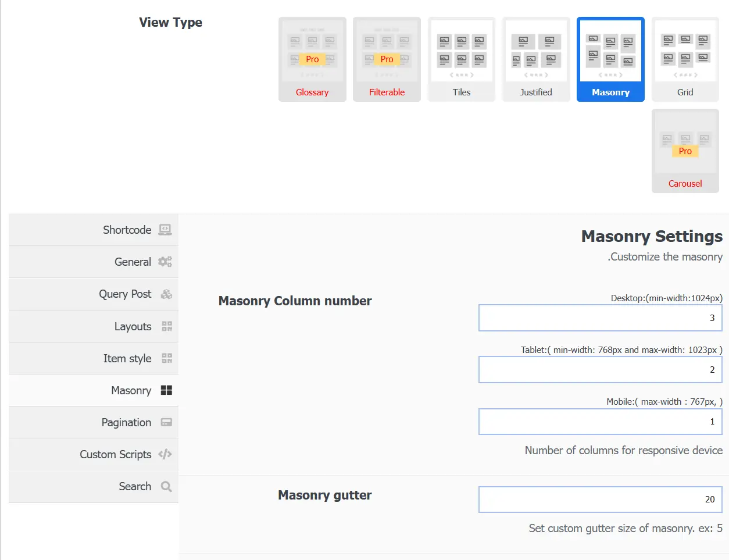Click the 'Masonry Settings' heading
The height and width of the screenshot is (560, 729).
(x=652, y=236)
